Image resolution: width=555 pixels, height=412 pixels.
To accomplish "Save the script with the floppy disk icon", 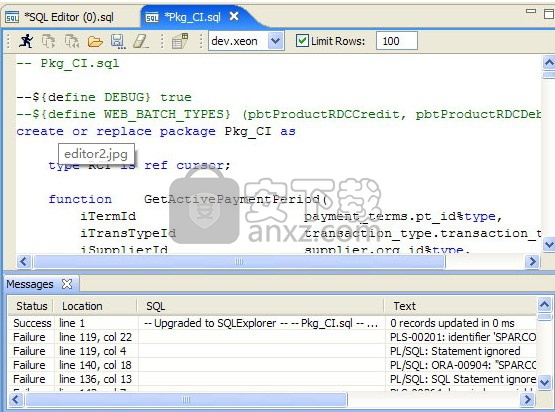I will pyautogui.click(x=118, y=41).
